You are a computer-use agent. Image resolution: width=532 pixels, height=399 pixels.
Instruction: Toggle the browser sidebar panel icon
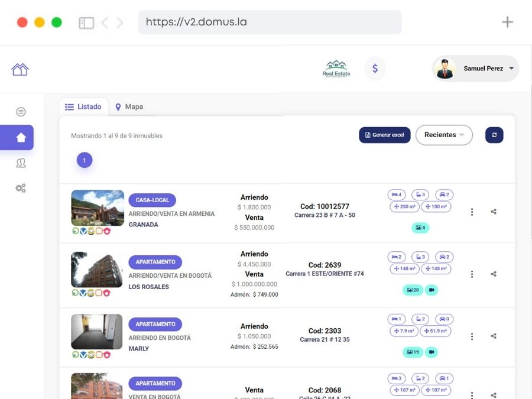point(86,22)
